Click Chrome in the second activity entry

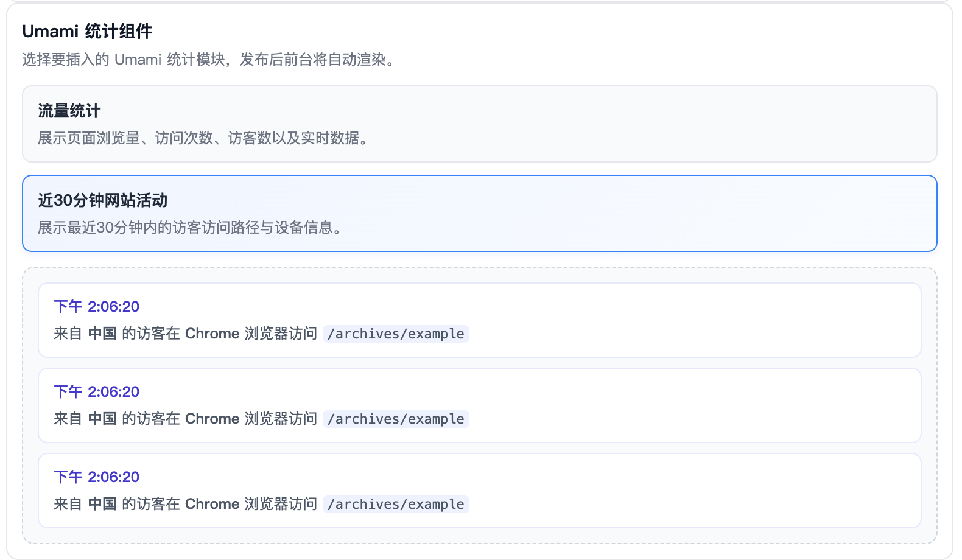[x=212, y=419]
